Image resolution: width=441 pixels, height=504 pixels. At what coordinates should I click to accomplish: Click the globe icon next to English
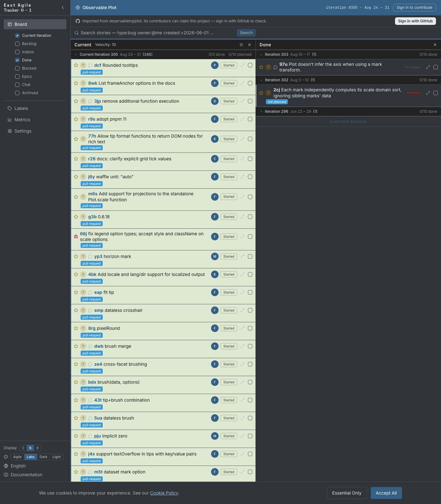click(6, 466)
